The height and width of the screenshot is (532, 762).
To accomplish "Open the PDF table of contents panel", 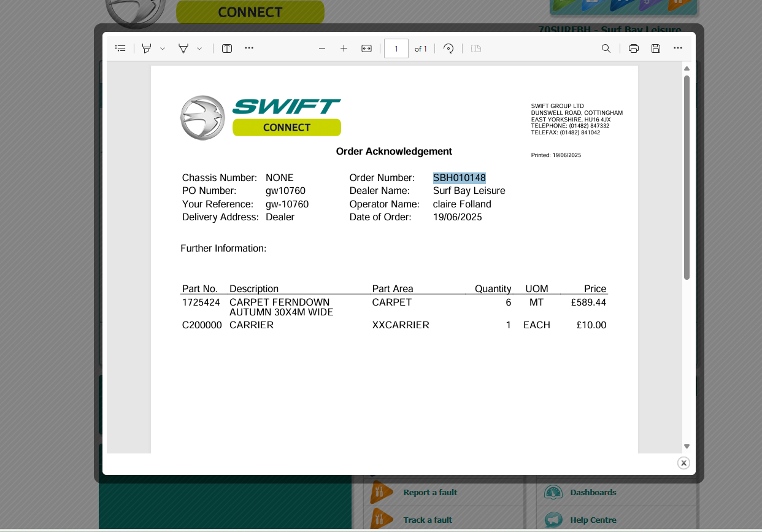I will [x=120, y=48].
